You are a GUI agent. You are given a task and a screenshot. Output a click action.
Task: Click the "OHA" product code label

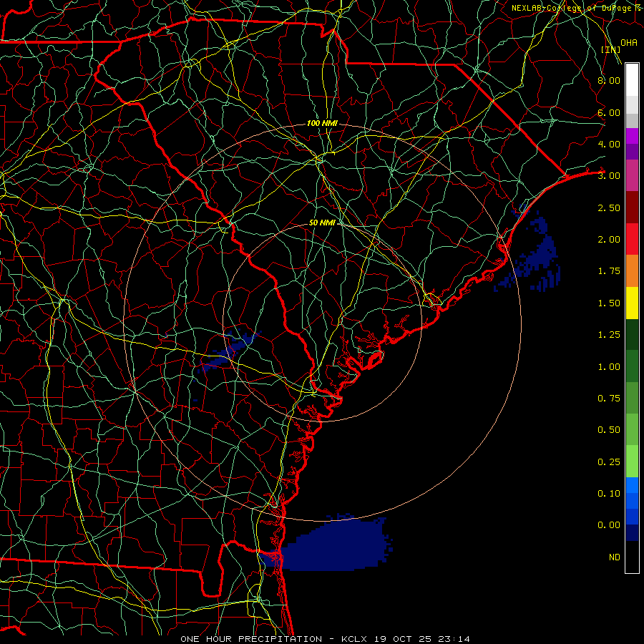tap(629, 43)
